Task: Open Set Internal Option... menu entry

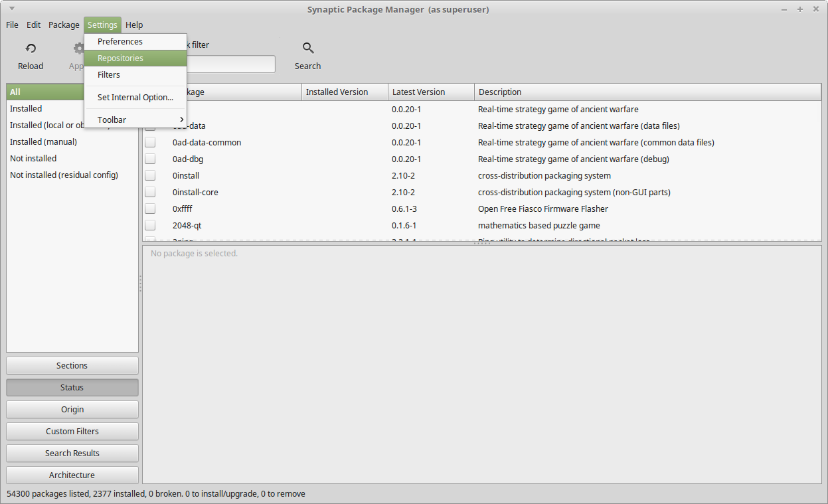Action: point(135,97)
